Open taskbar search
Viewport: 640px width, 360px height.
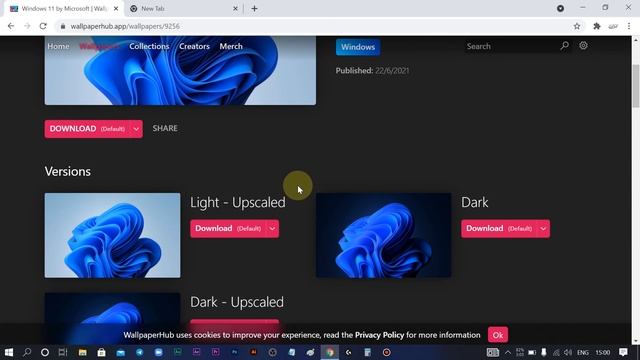pyautogui.click(x=27, y=352)
